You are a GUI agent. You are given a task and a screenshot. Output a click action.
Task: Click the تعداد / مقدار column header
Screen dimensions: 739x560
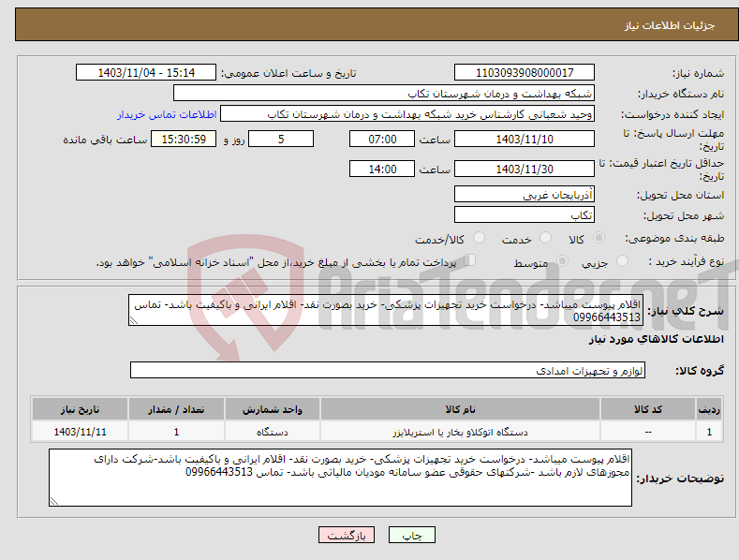click(176, 409)
